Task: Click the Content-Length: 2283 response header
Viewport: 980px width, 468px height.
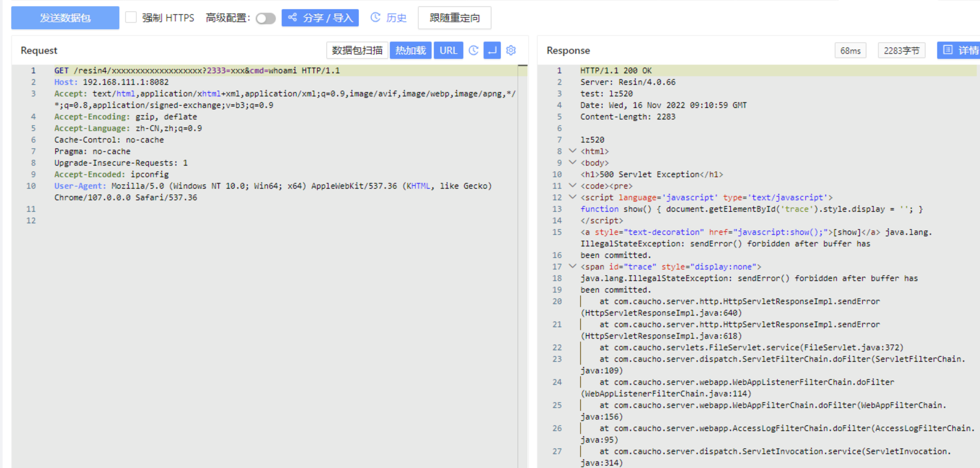Action: (x=628, y=117)
